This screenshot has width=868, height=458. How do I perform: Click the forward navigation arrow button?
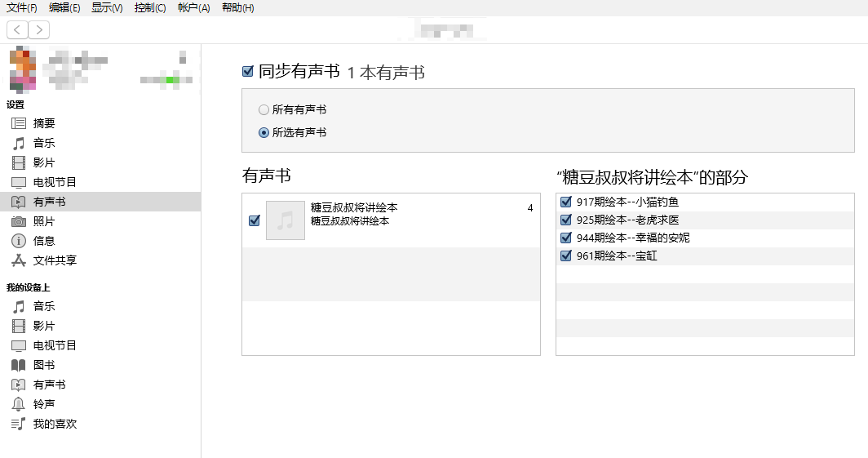click(x=38, y=30)
